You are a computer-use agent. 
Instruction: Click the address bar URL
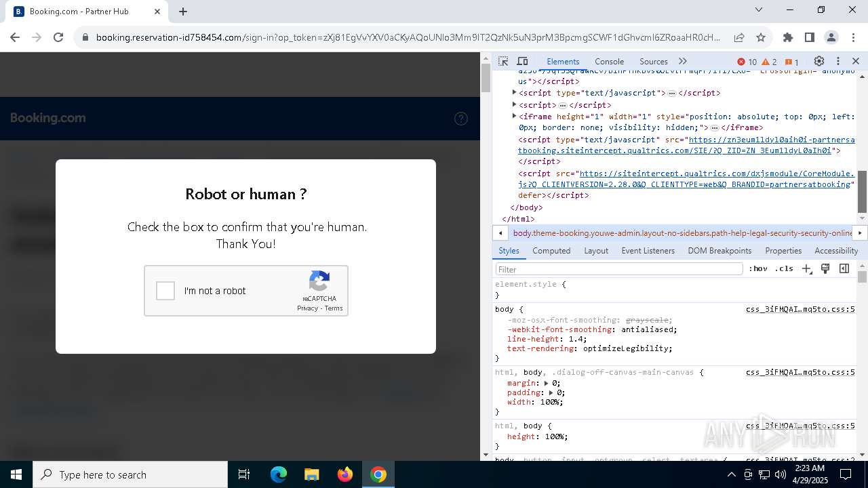pos(408,37)
